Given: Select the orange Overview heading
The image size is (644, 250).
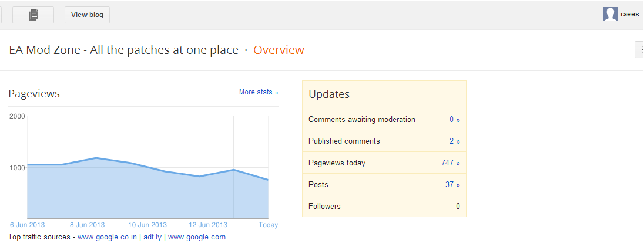Looking at the screenshot, I should [x=279, y=50].
